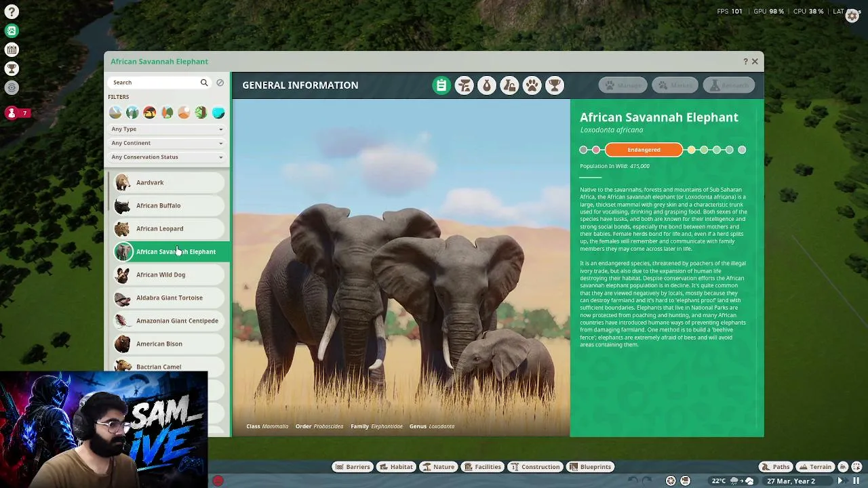Select African Savannah Elephant in the list
The height and width of the screenshot is (488, 868).
171,251
